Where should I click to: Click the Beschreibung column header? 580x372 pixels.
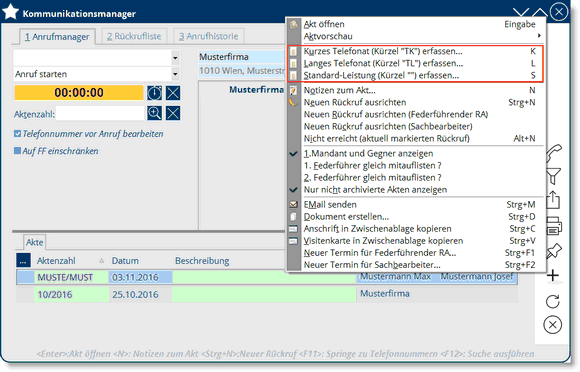[202, 261]
